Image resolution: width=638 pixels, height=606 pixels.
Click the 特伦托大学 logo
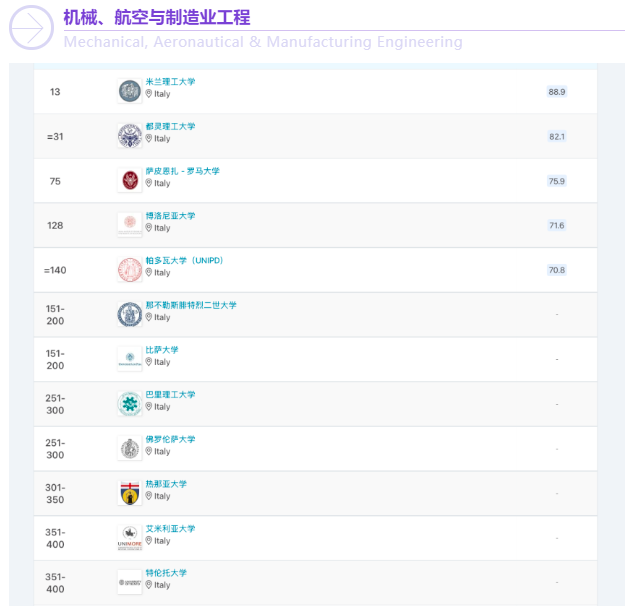130,582
